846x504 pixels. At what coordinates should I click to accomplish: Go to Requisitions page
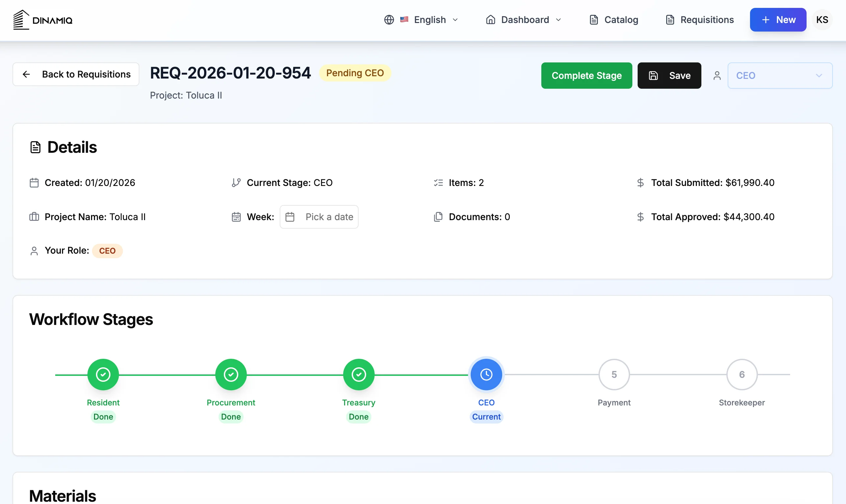pos(699,20)
